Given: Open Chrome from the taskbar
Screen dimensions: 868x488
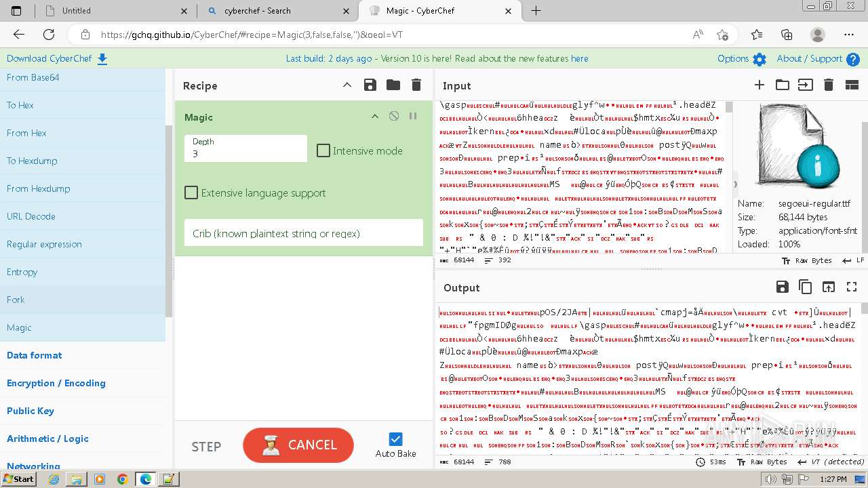Looking at the screenshot, I should tap(122, 479).
